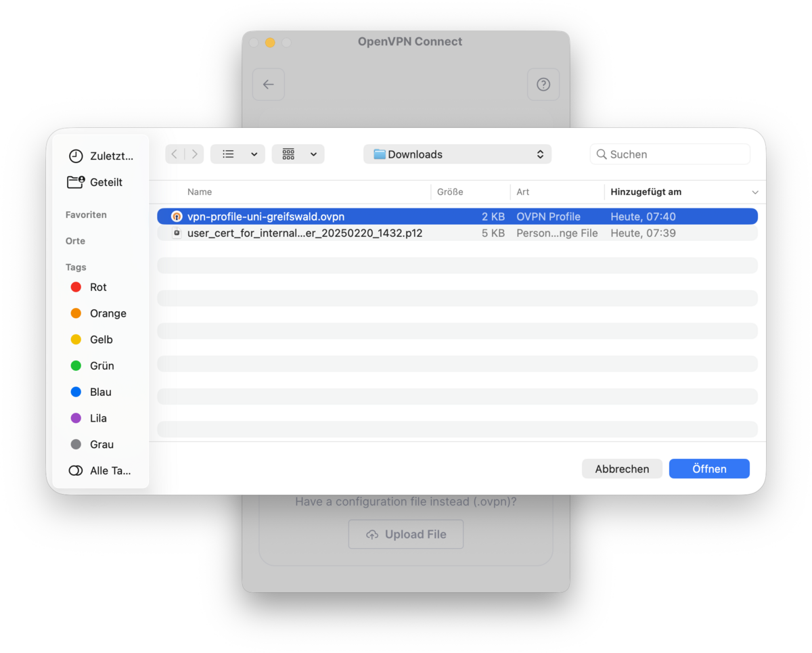
Task: Minimize the OpenVPN Connect window
Action: point(270,43)
